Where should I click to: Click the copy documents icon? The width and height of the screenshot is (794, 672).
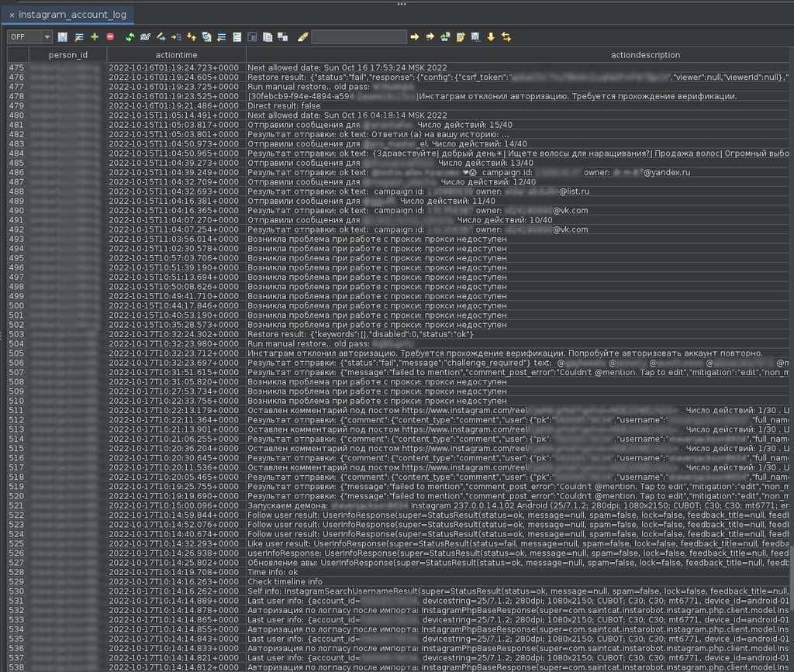(x=268, y=37)
